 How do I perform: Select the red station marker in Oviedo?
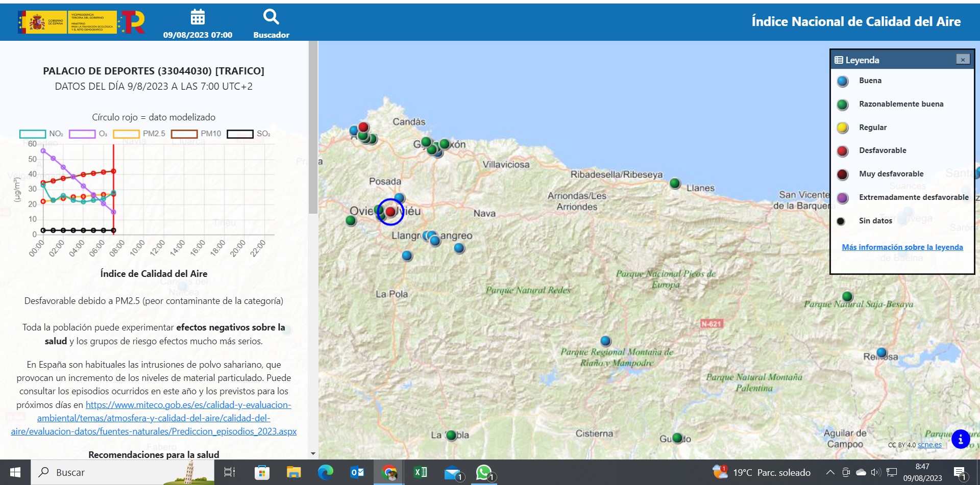pos(390,212)
